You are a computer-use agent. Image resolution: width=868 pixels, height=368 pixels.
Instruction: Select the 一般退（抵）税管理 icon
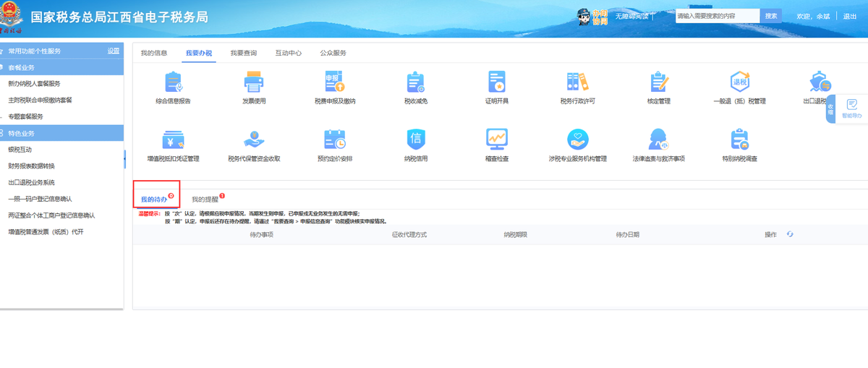pos(739,82)
